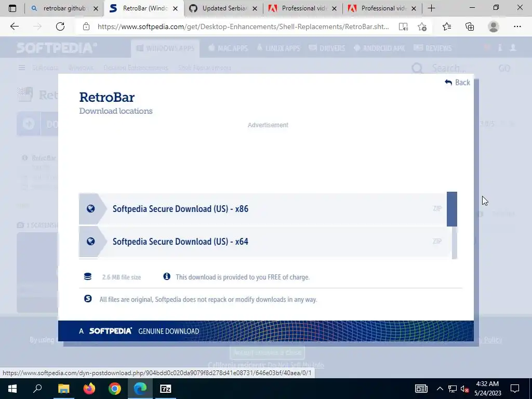
Task: Click the globe icon on x64 download row
Action: point(90,241)
